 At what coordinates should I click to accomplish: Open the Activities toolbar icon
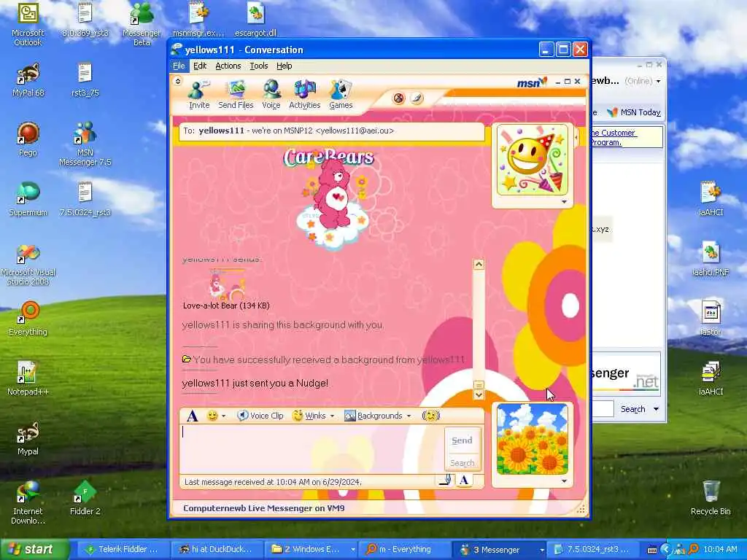point(304,95)
